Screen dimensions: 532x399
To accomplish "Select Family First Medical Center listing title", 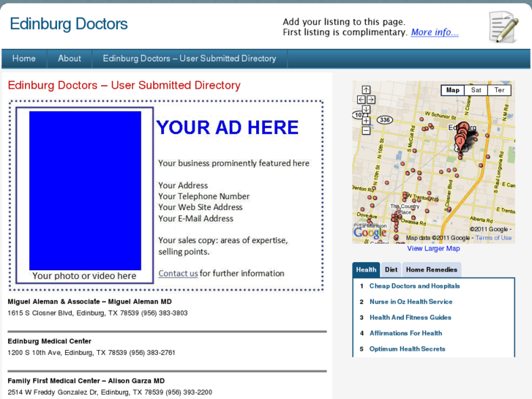I will [86, 381].
